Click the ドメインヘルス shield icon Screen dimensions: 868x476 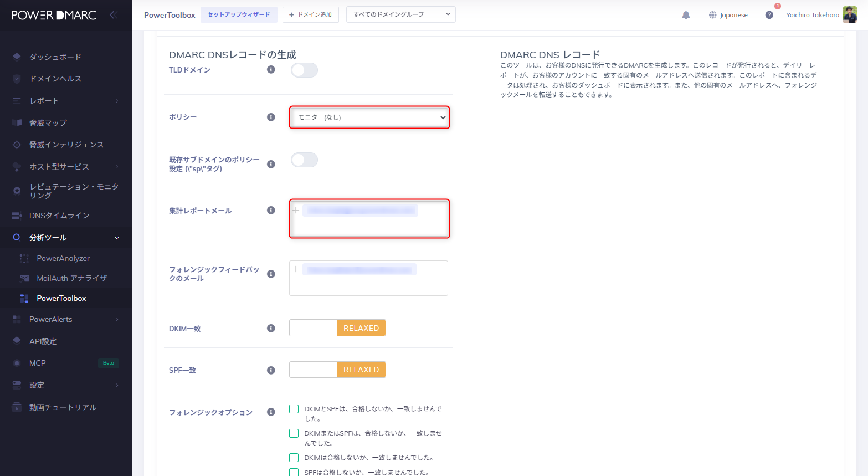pyautogui.click(x=17, y=79)
